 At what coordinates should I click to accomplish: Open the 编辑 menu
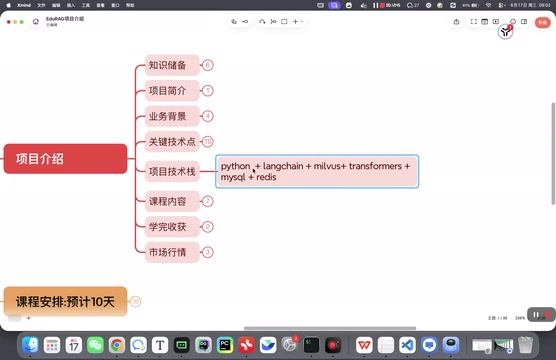tap(56, 5)
